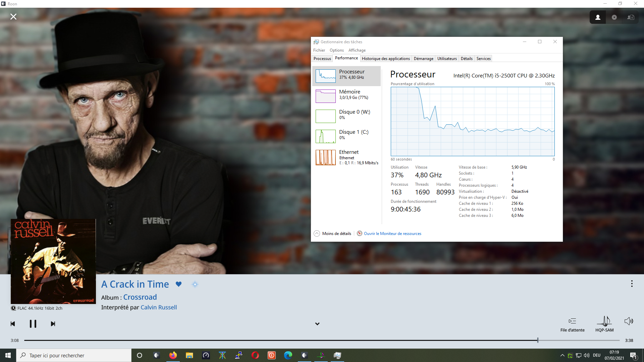Switch to album disc view icon
Image resolution: width=644 pixels, height=362 pixels.
coord(614,17)
